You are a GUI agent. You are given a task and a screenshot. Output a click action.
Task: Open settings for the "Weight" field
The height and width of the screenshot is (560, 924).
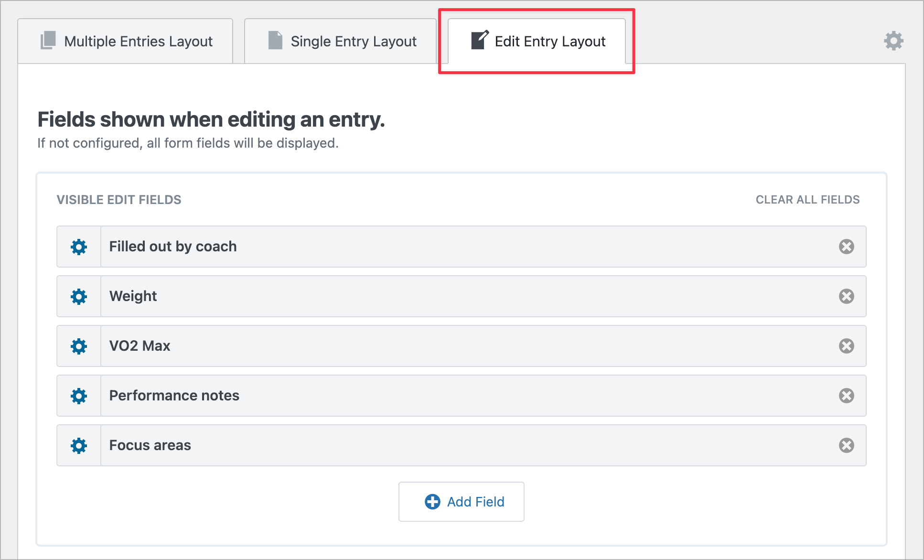(x=78, y=296)
